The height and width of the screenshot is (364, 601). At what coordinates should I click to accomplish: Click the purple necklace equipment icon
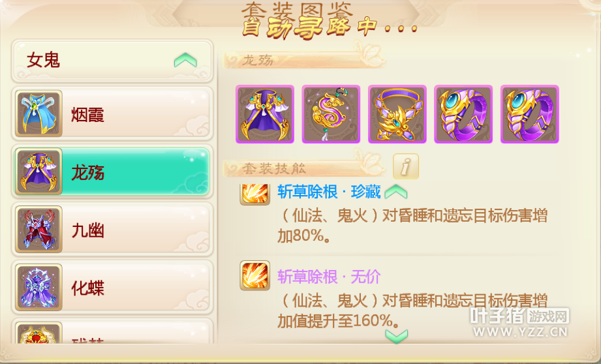(397, 114)
